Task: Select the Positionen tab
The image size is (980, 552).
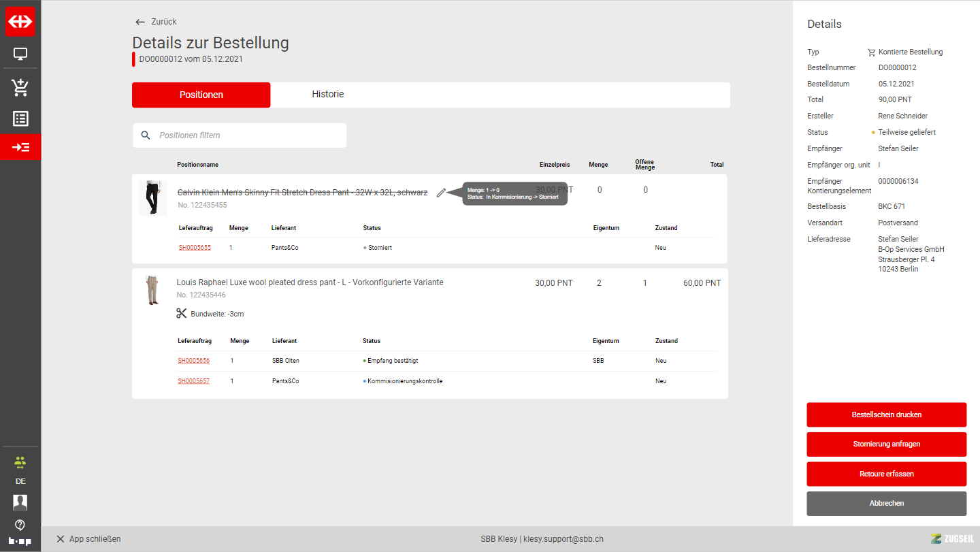Action: coord(201,95)
